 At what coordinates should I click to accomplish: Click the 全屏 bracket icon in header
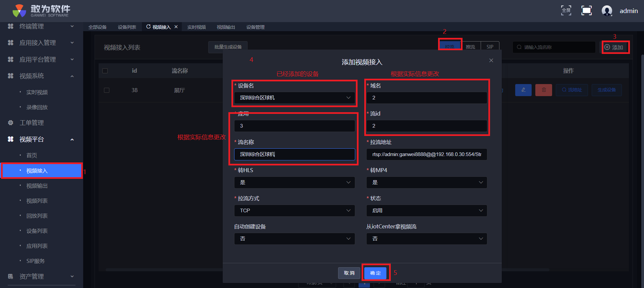(x=566, y=10)
